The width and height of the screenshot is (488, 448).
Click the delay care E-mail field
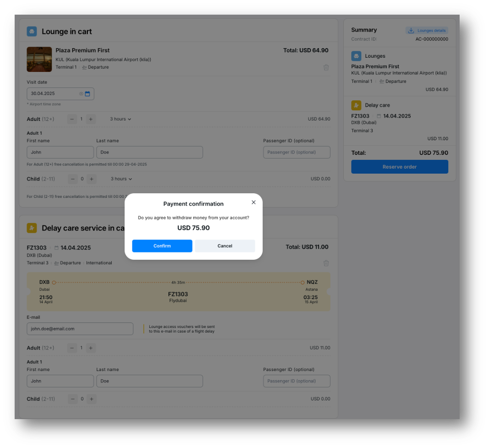click(80, 329)
